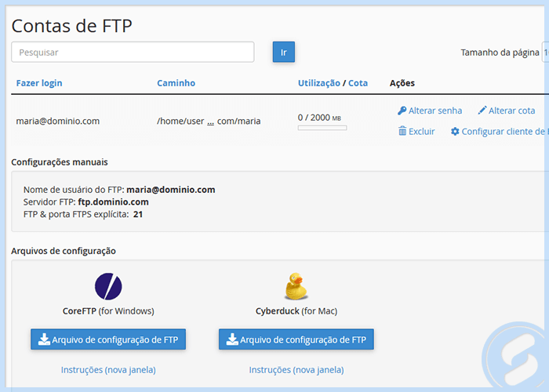Click the Arquivos de configuração heading
The image size is (549, 392).
pyautogui.click(x=64, y=251)
